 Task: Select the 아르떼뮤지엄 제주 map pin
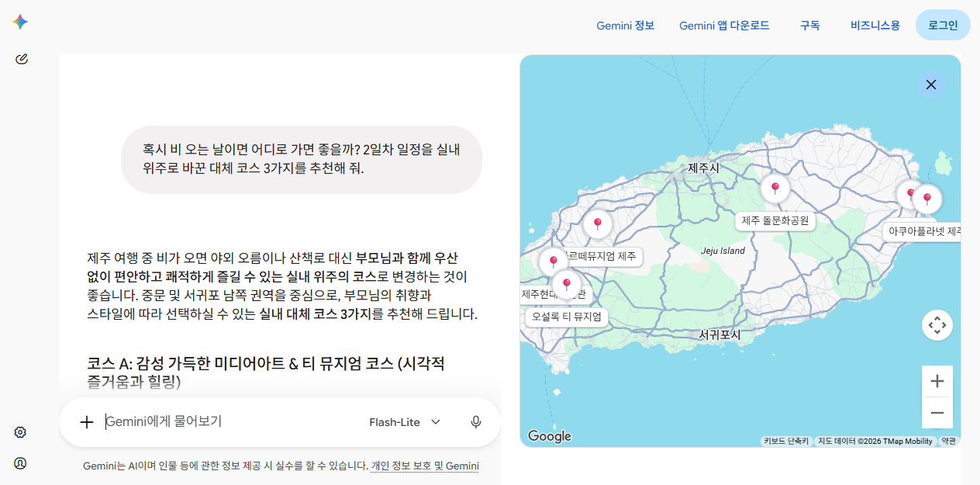(597, 224)
